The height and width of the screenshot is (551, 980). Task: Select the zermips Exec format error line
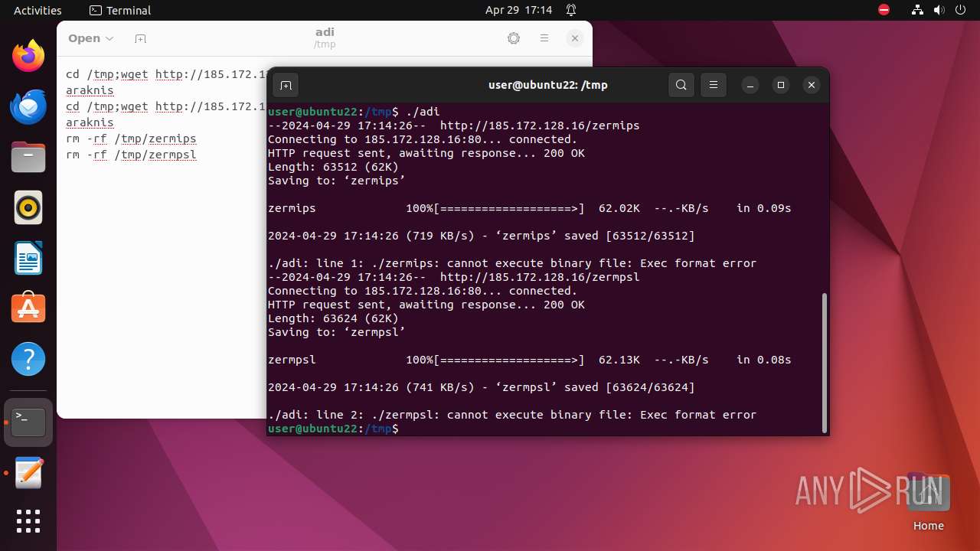[512, 263]
